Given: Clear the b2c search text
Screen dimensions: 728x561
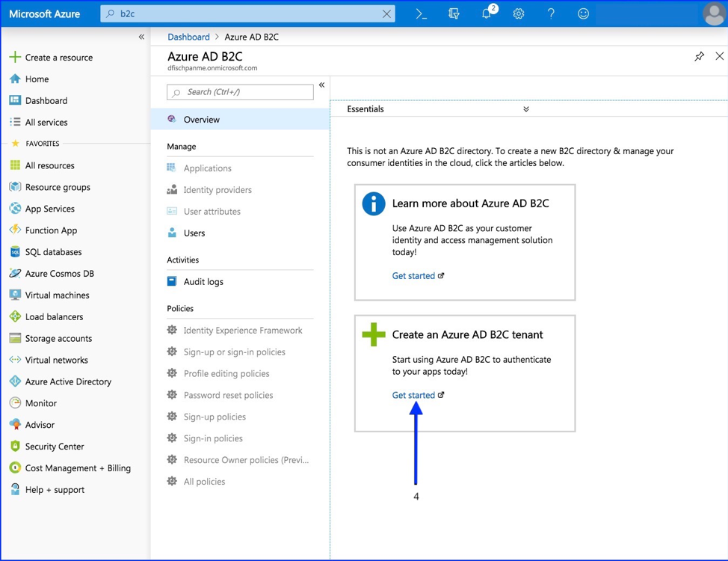Looking at the screenshot, I should [x=386, y=14].
